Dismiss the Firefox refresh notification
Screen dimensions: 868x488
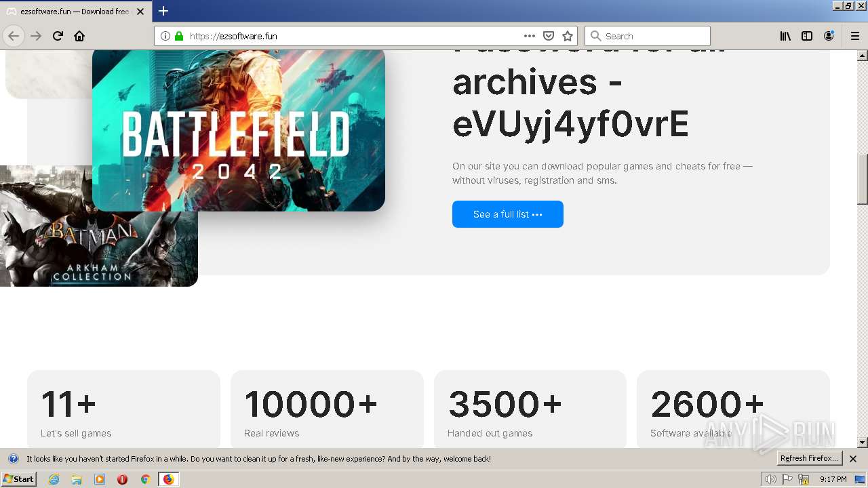853,459
